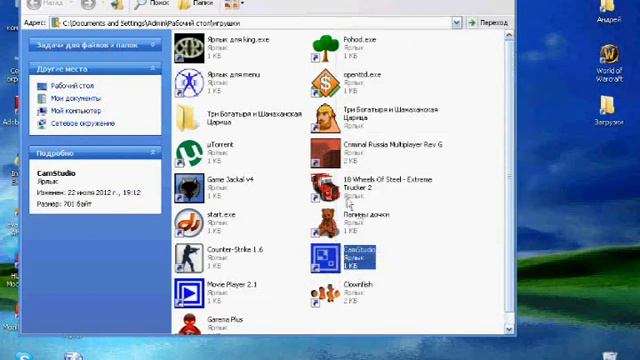Open the Сетевое окружение link

[x=82, y=123]
